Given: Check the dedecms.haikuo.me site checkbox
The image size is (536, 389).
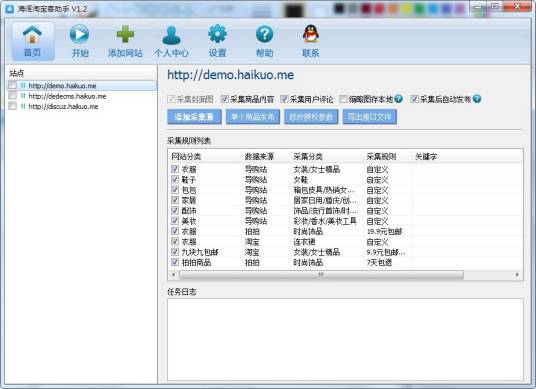Looking at the screenshot, I should (12, 95).
